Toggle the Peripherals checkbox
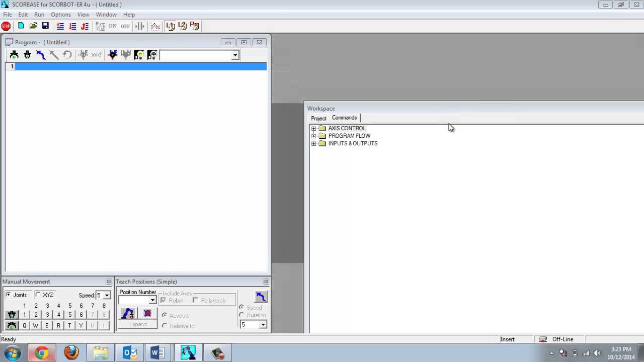644x362 pixels. click(x=195, y=301)
